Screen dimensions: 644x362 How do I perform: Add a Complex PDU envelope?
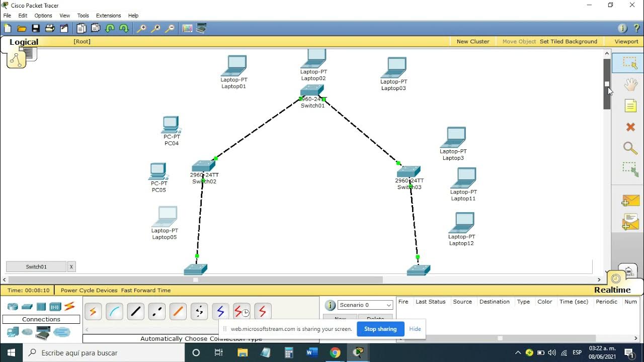coord(630,222)
